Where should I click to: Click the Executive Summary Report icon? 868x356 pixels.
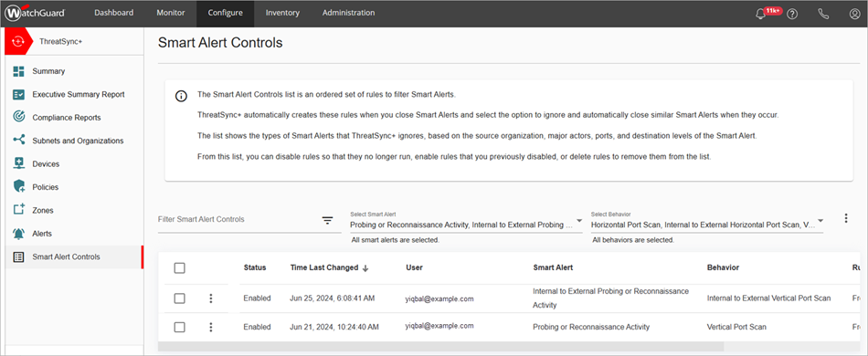[x=19, y=95]
